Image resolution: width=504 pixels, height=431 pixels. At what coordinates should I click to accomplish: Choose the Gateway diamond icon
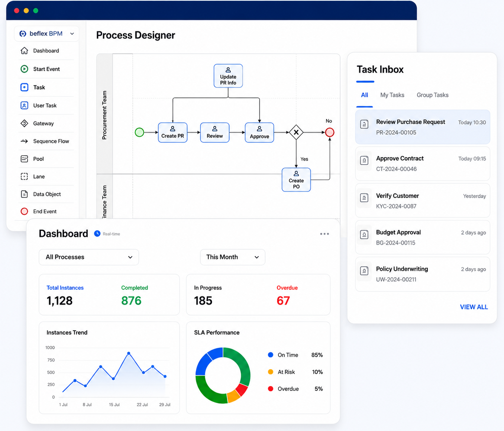(x=24, y=123)
